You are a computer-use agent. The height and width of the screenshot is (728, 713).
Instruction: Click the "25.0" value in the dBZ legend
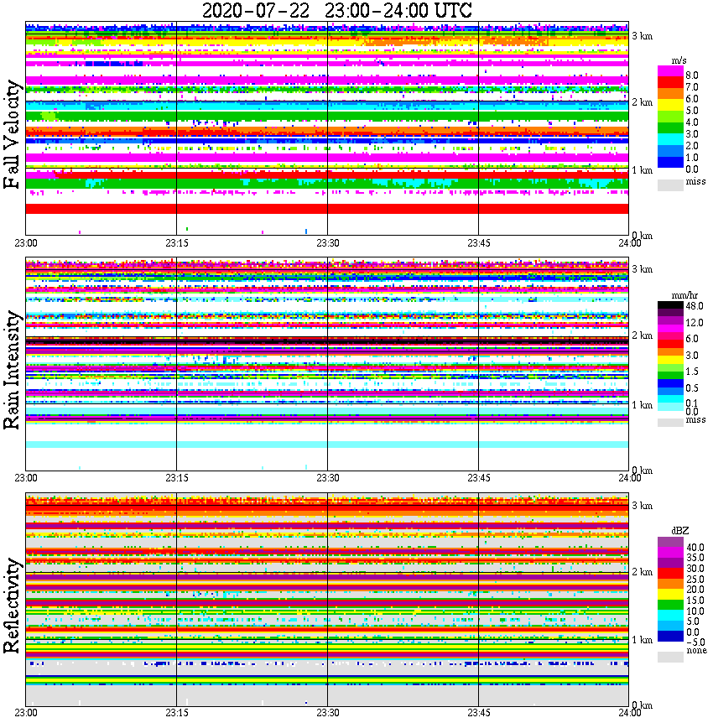(695, 579)
